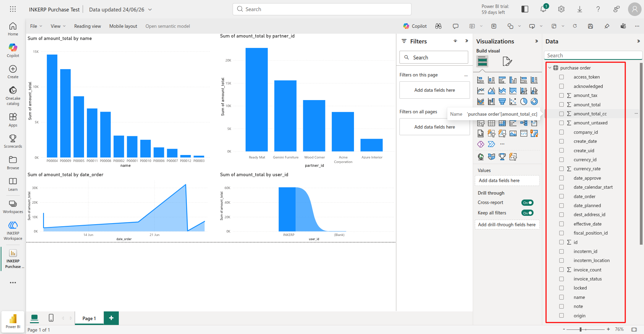Toggle the Cross-report switch
644x334 pixels.
pos(527,203)
